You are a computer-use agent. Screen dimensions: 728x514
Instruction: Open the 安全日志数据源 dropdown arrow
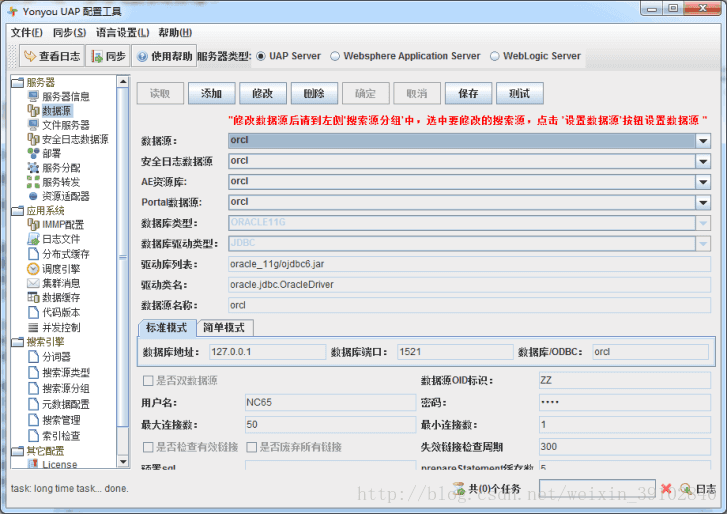click(703, 161)
